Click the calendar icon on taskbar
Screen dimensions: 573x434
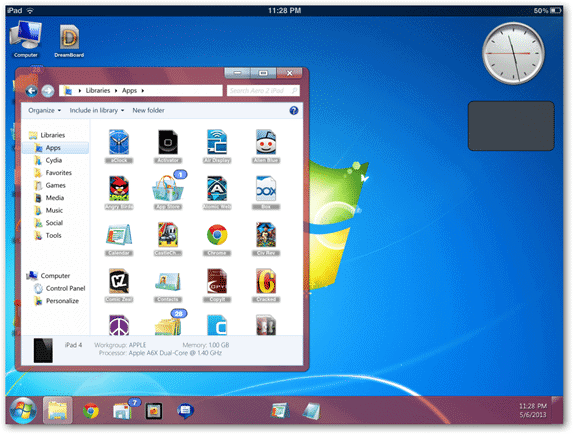pyautogui.click(x=280, y=411)
